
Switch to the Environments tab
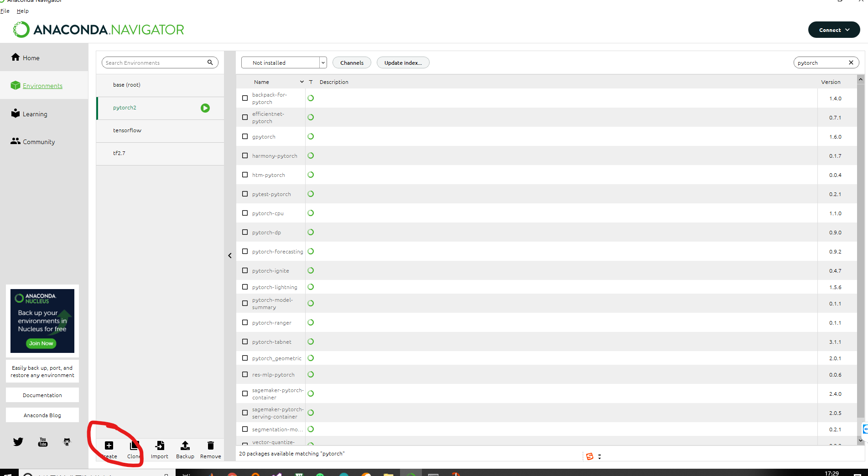click(x=44, y=85)
